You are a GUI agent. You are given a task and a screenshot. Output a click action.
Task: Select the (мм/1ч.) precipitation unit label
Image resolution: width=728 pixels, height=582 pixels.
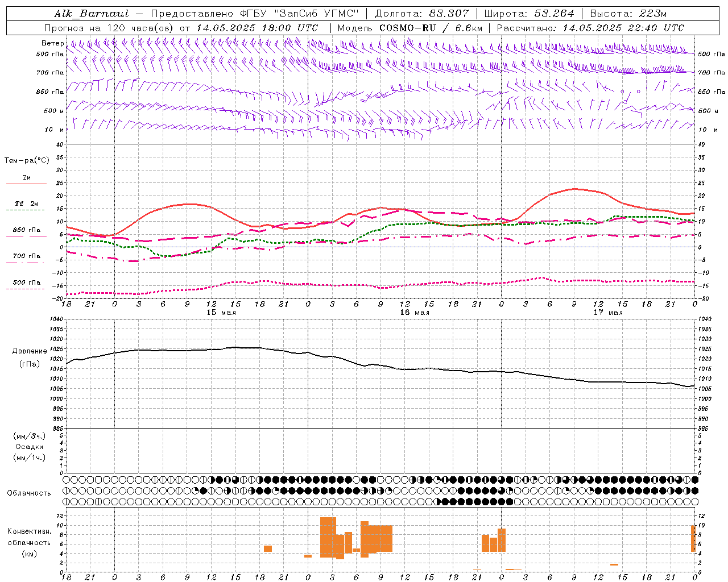[x=30, y=458]
